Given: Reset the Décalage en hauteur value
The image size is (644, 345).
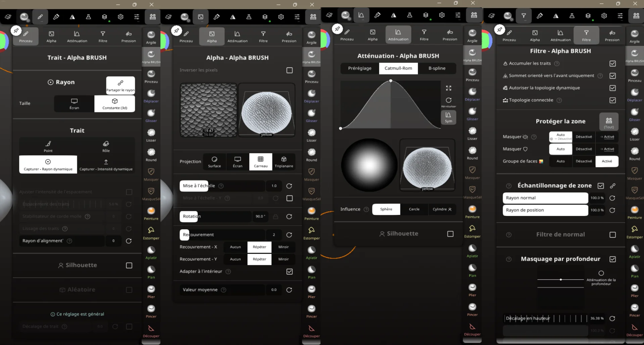Looking at the screenshot, I should coord(612,319).
